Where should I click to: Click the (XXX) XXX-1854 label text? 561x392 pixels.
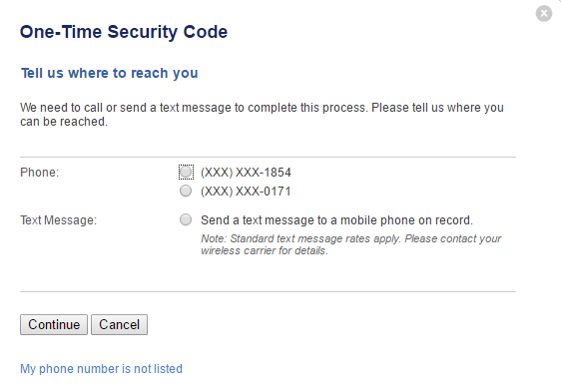(x=246, y=173)
